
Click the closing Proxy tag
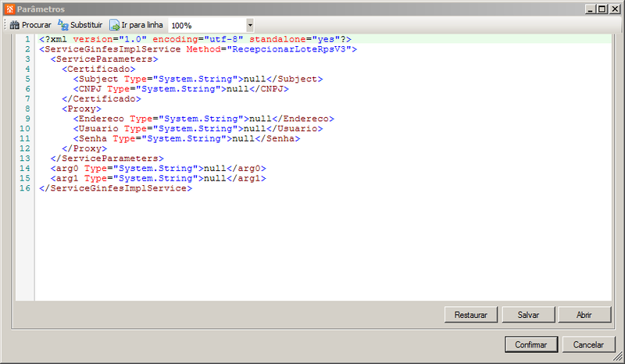84,148
